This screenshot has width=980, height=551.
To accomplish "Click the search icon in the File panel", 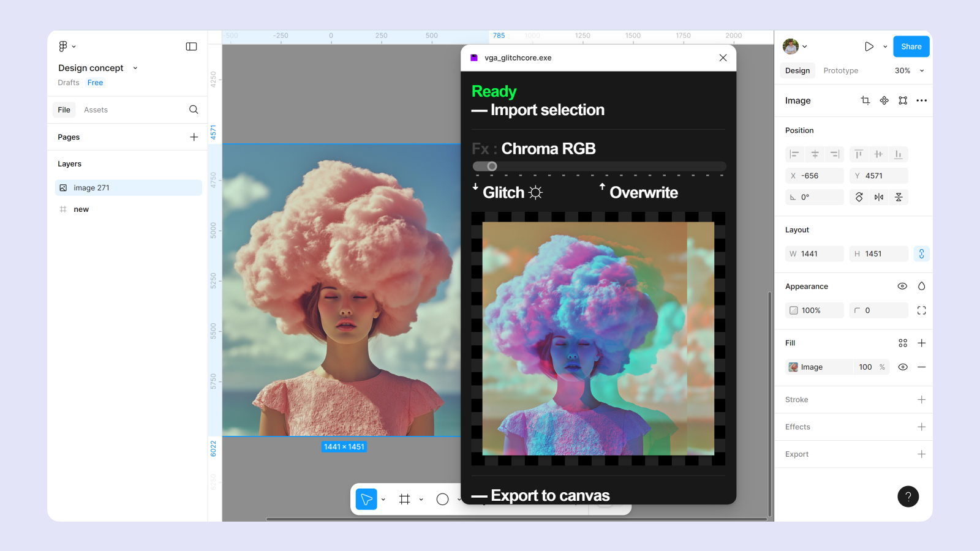I will (x=194, y=110).
